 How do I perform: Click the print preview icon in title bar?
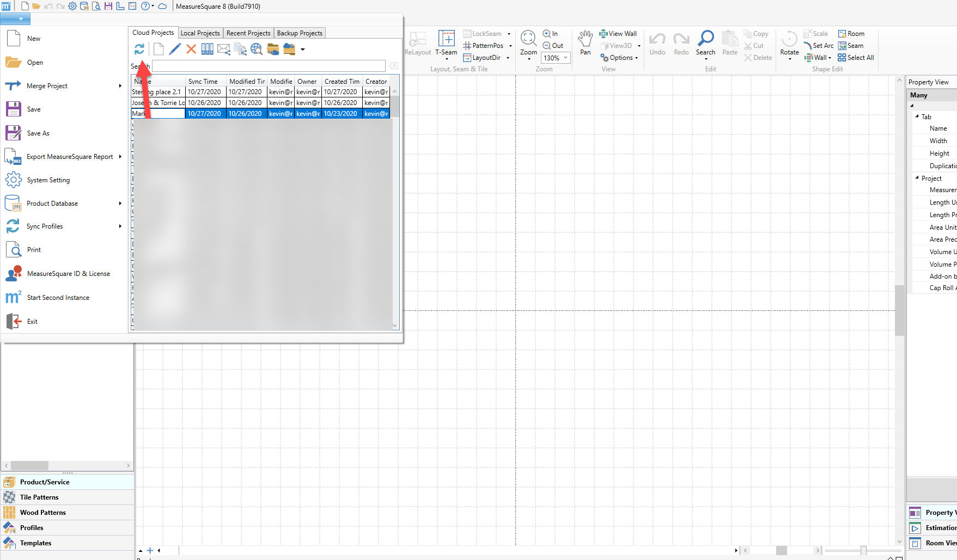click(x=96, y=7)
